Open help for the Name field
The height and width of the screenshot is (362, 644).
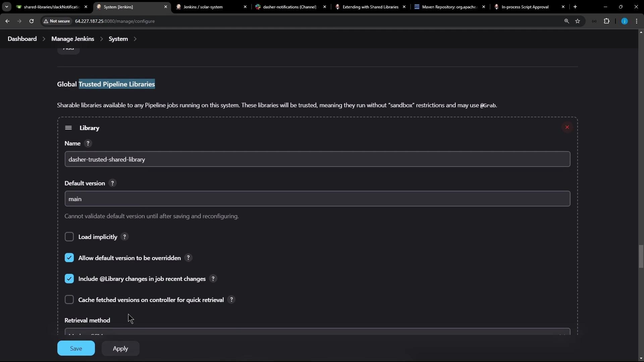[x=88, y=143]
